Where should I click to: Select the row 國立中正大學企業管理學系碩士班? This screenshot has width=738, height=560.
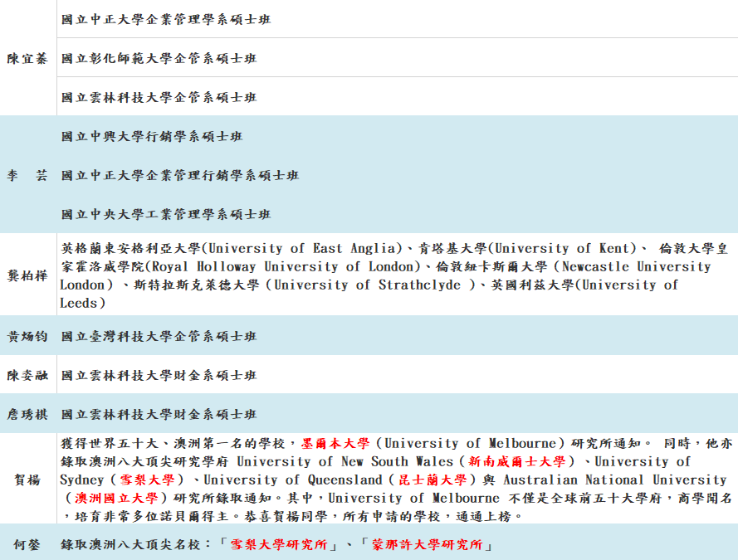pyautogui.click(x=166, y=19)
